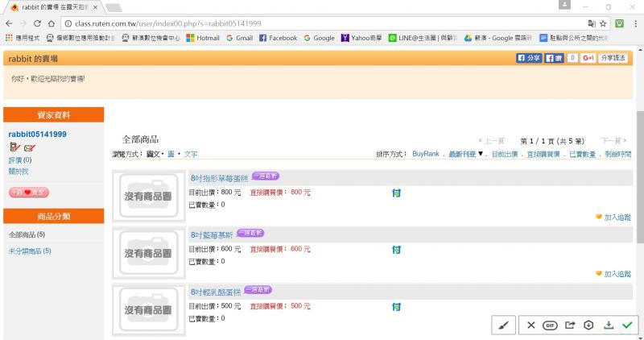Click the address bar URL field
This screenshot has height=340, width=644.
(x=324, y=23)
